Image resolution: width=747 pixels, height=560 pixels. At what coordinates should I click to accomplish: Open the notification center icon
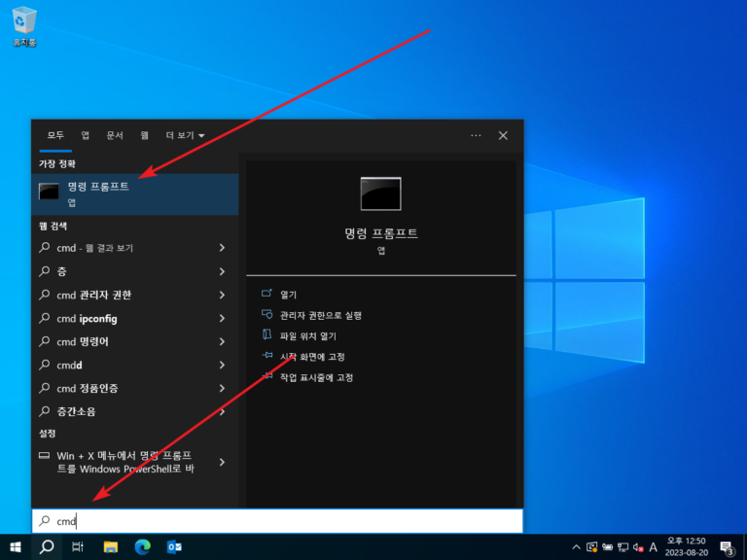[726, 546]
